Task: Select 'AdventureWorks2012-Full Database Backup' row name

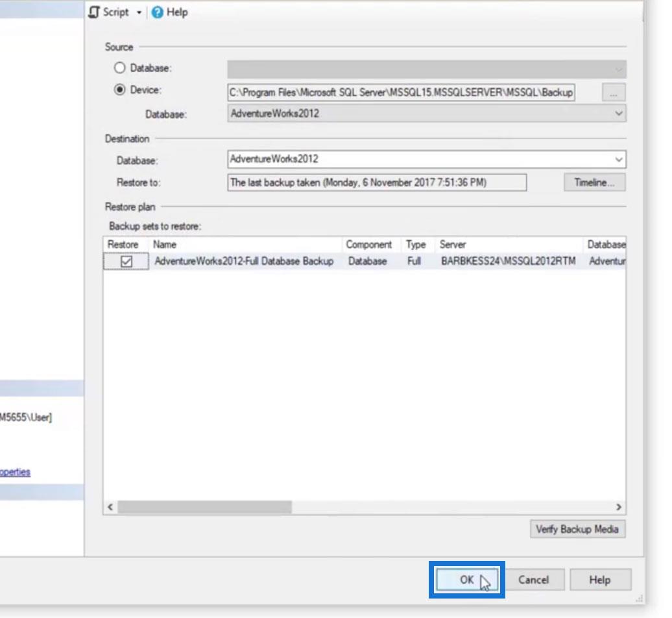Action: pos(244,261)
